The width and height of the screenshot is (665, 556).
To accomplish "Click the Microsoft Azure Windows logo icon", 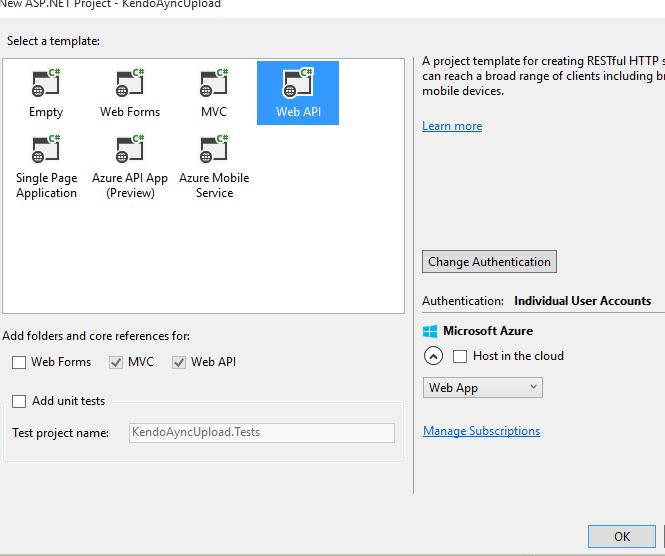I will click(x=430, y=331).
